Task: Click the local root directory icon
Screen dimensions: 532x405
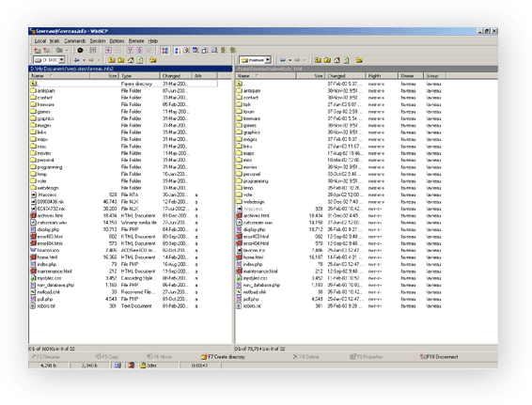Action: [x=121, y=60]
